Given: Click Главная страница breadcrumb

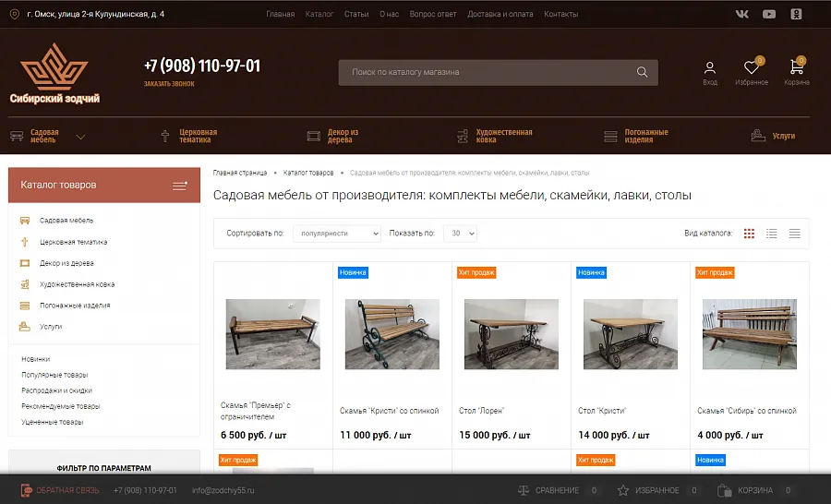Looking at the screenshot, I should tap(240, 173).
